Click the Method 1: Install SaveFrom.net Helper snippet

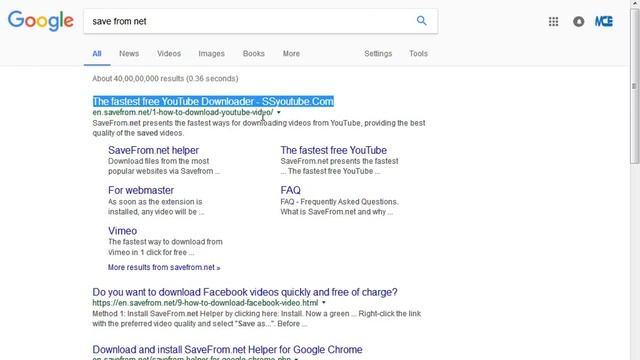coord(256,319)
